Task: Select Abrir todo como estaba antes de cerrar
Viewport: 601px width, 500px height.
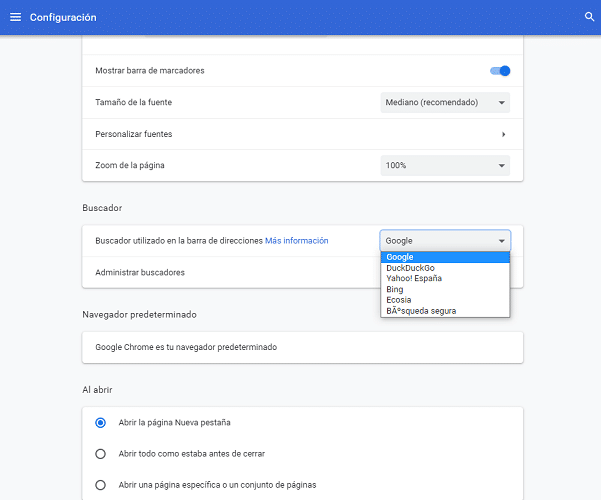Action: [x=100, y=454]
